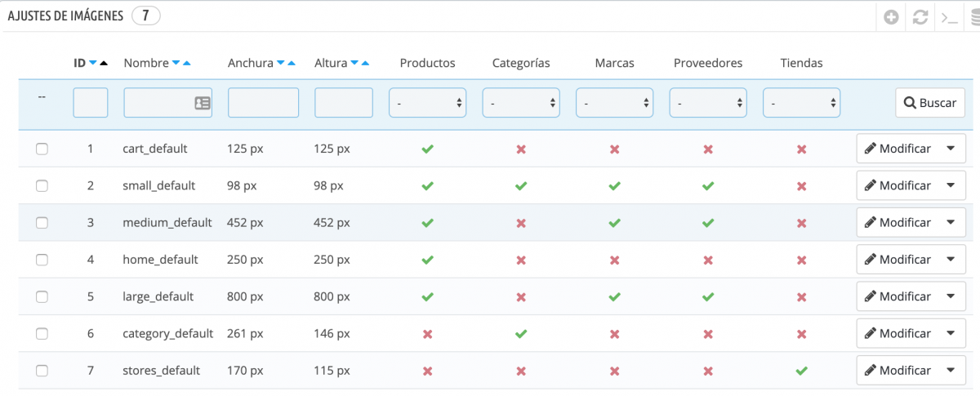Expand actions arrow beside Modificar for large_default

point(951,296)
